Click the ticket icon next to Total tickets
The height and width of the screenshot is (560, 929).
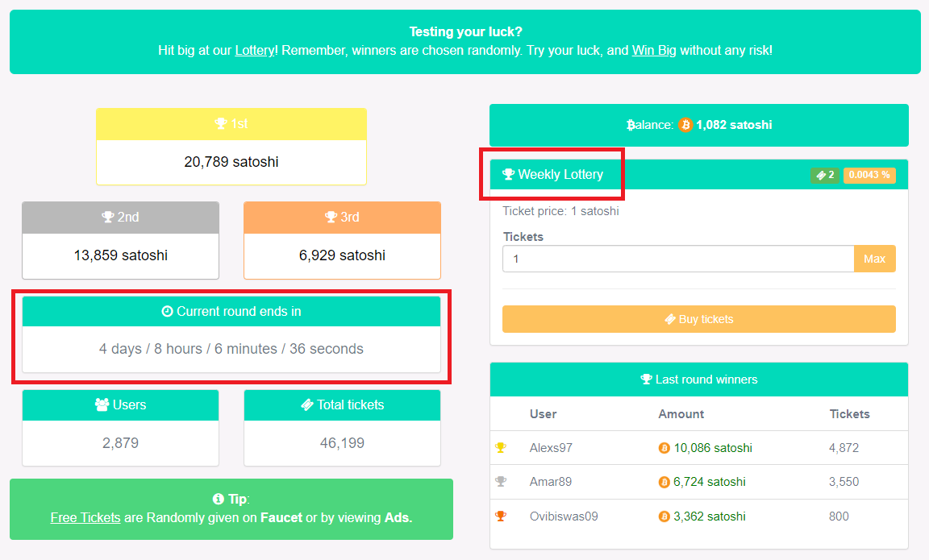click(x=307, y=405)
